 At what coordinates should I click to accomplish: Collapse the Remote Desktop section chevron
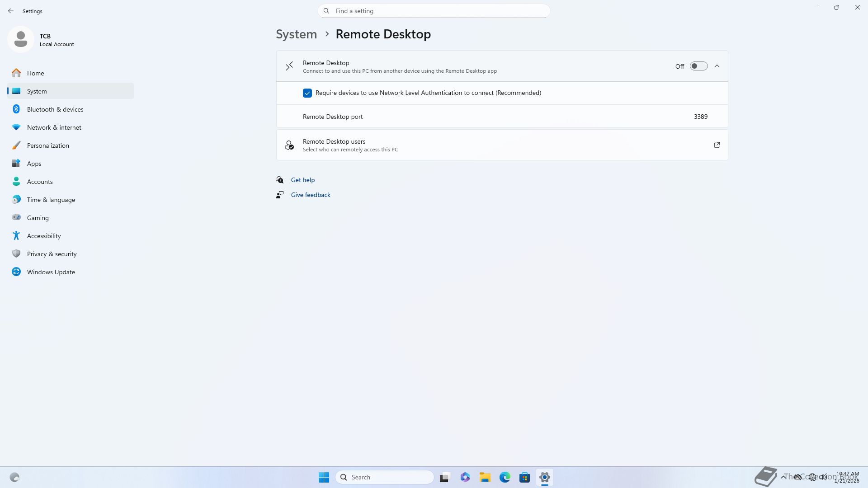(717, 66)
